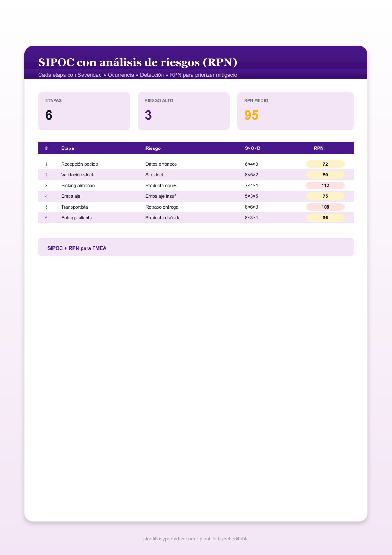The image size is (392, 555).
Task: Click the 'RPN MEDIO' card label
Action: [256, 100]
